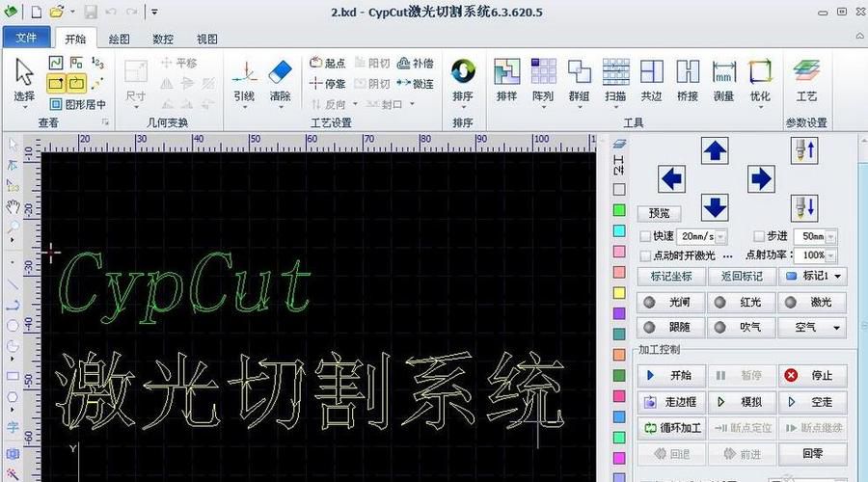
Task: Open the 扫描 scan tool
Action: [615, 81]
